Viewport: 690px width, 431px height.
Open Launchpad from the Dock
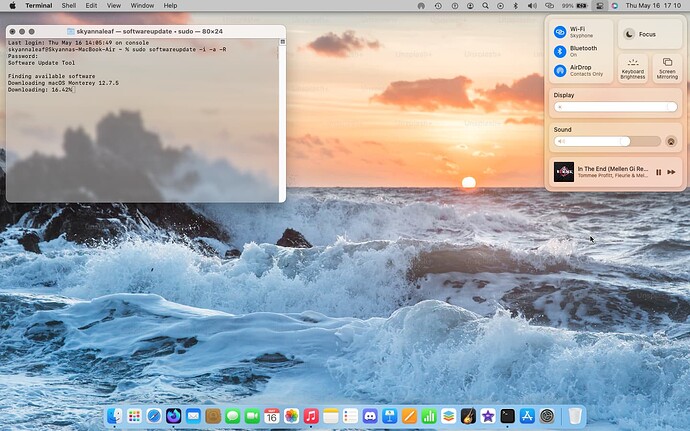click(x=134, y=416)
